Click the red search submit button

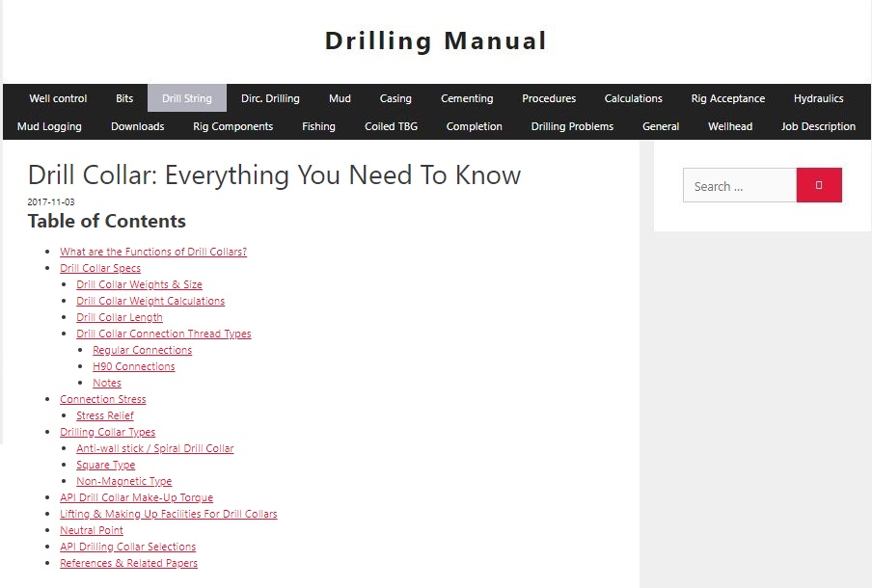tap(819, 185)
